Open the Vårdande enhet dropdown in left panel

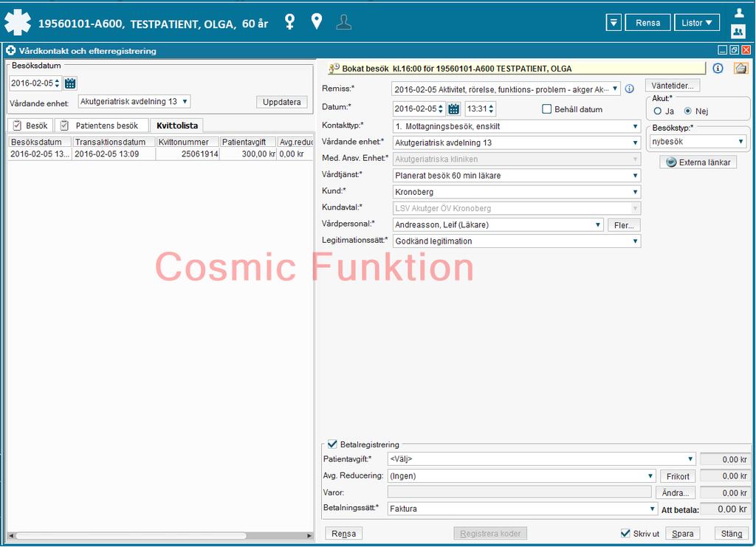click(x=134, y=102)
